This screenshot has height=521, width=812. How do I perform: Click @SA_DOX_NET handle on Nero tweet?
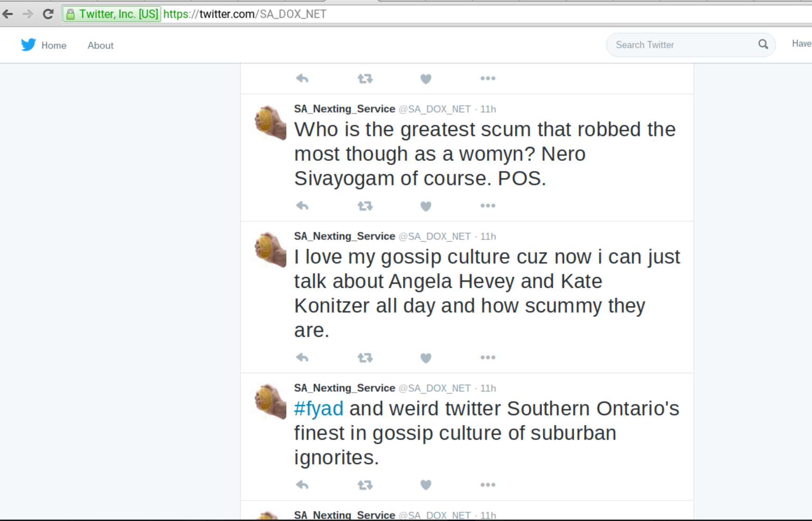[435, 109]
